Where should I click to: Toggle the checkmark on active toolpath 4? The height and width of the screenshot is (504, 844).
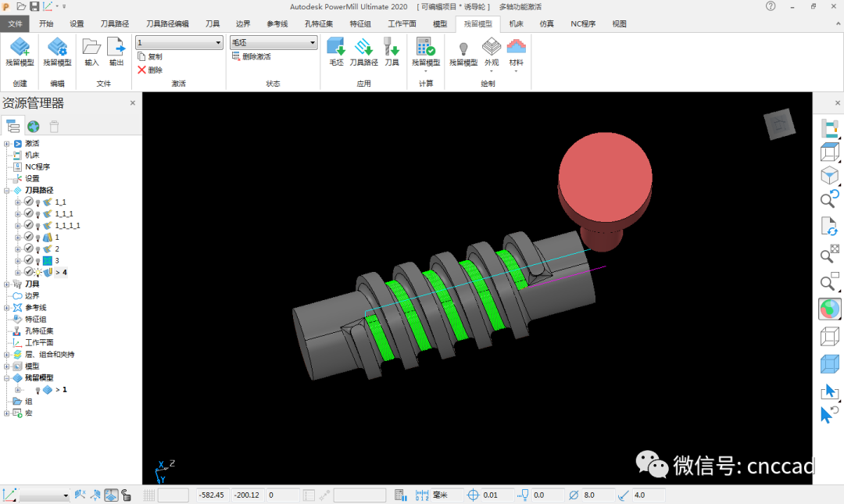click(x=29, y=272)
